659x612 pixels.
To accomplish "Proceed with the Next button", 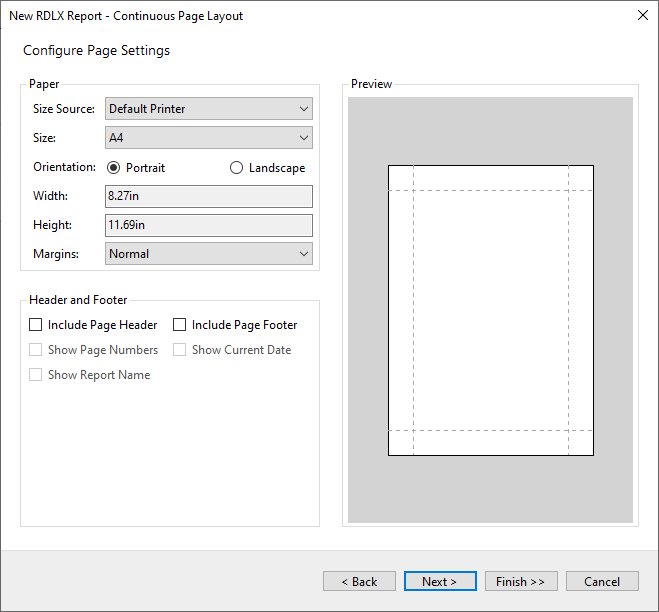I will click(440, 581).
